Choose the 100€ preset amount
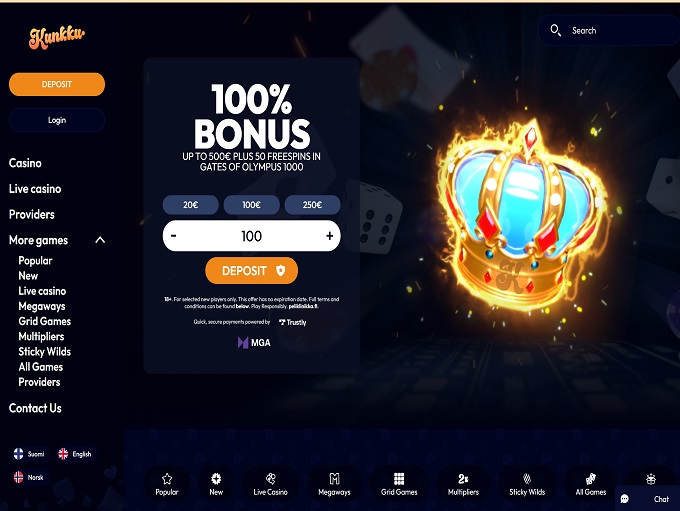This screenshot has width=680, height=511. pos(252,205)
